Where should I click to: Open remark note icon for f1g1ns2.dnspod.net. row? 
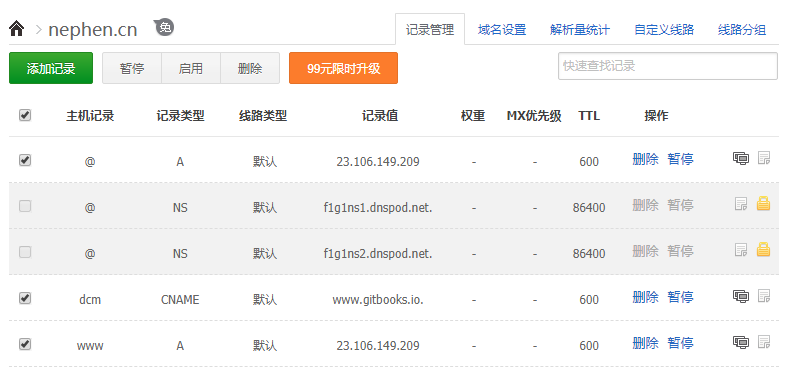point(741,250)
